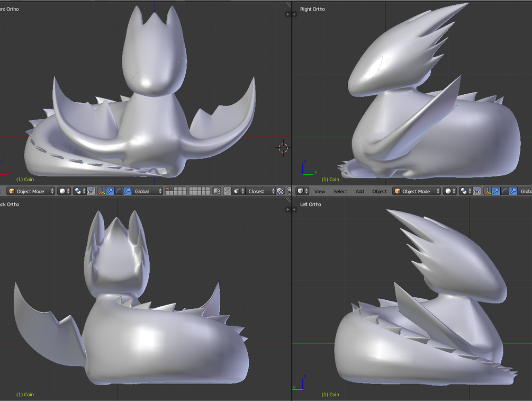
Task: Click plus icon to show Left Ortho tool shelf
Action: point(294,209)
